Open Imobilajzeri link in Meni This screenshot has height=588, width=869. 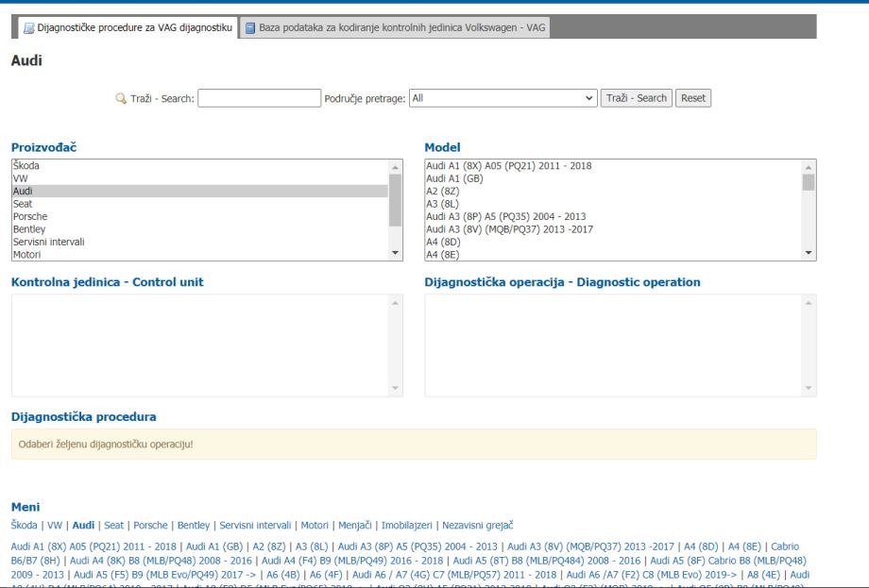[x=406, y=525]
